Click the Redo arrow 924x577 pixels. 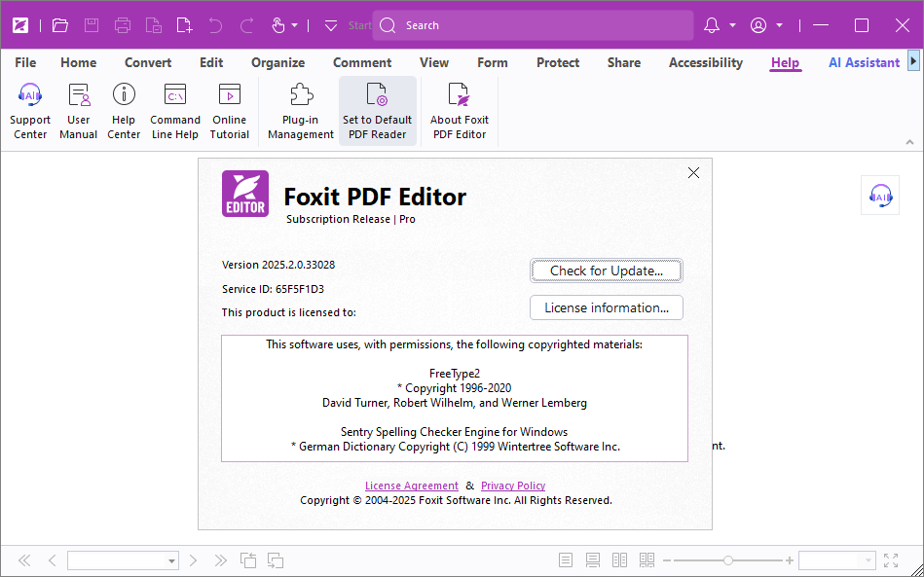tap(246, 25)
